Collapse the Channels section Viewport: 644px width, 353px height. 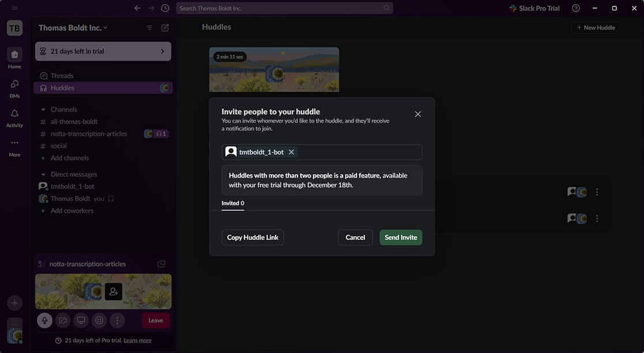43,109
